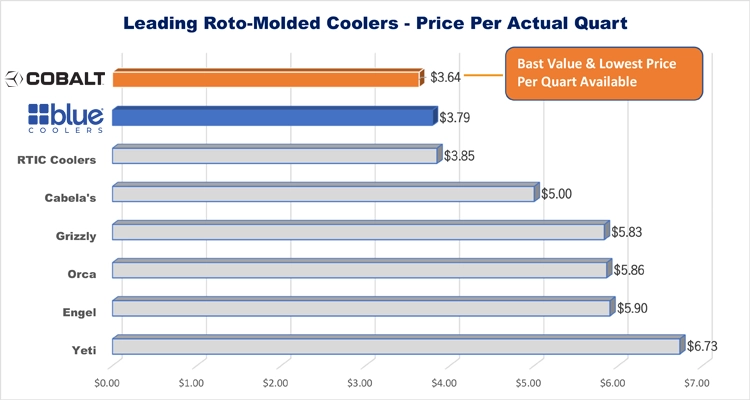Click the $7.00 axis tick label
750x400 pixels.
click(697, 382)
